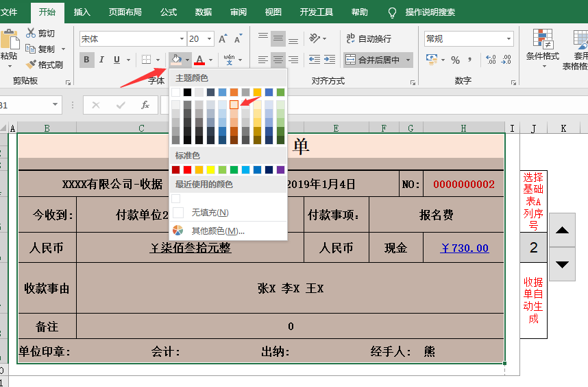588x387 pixels.
Task: Expand the Fill Color dropdown arrow
Action: (x=188, y=60)
